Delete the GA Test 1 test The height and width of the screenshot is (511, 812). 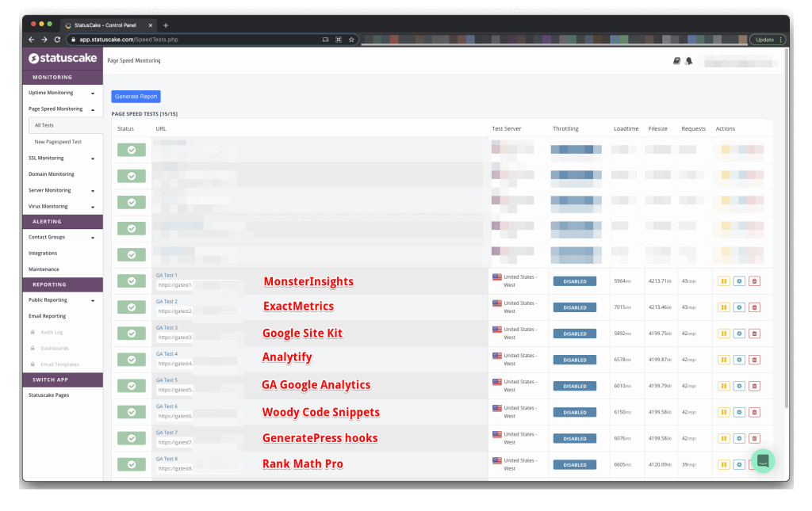[x=755, y=281]
